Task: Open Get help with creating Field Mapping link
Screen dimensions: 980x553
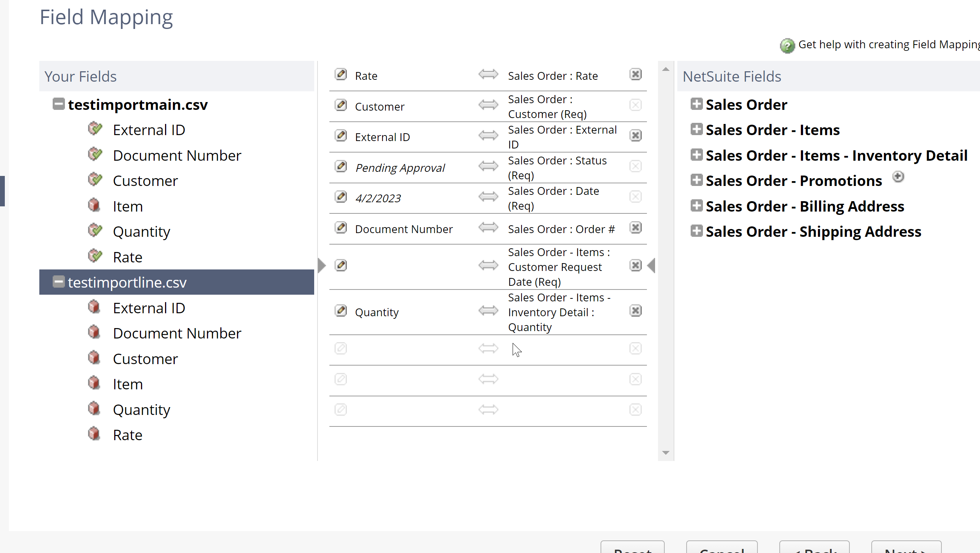Action: click(889, 45)
